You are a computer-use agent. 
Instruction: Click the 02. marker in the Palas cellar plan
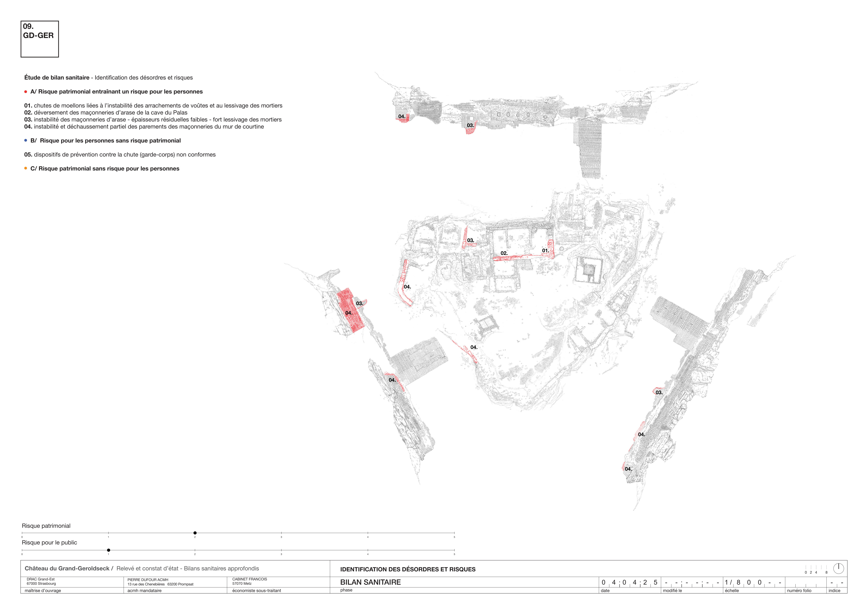504,253
